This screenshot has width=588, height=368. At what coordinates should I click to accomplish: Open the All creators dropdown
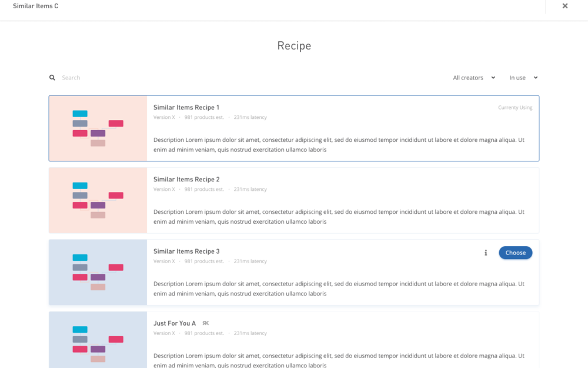[474, 78]
